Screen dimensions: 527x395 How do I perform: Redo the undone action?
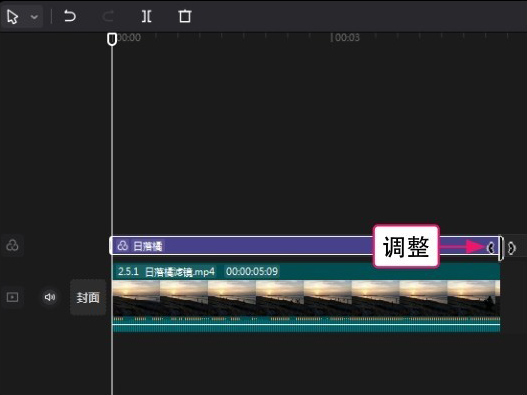point(108,16)
